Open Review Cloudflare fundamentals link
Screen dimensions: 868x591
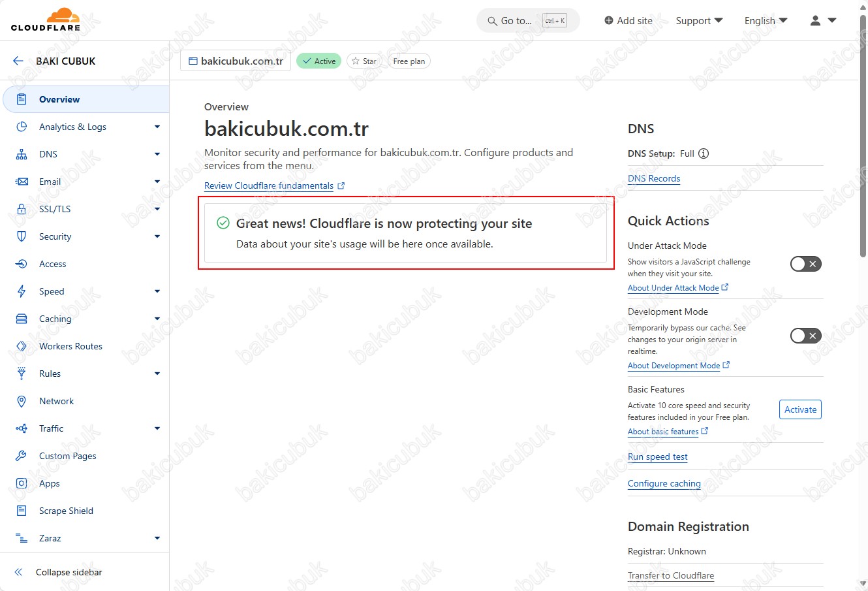click(269, 185)
